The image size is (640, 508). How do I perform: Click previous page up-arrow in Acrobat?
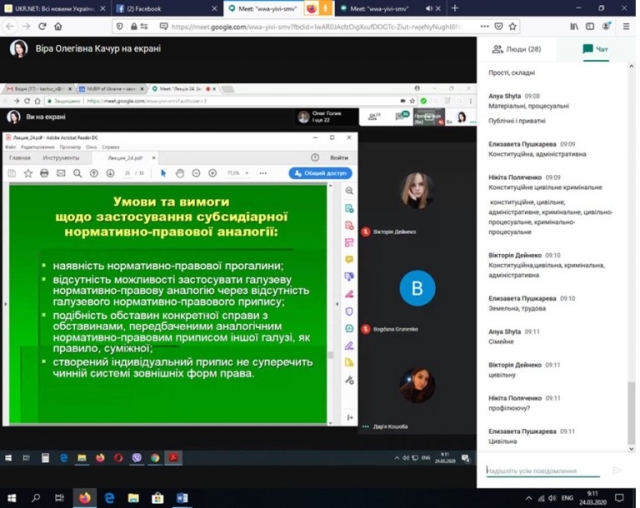(94, 173)
